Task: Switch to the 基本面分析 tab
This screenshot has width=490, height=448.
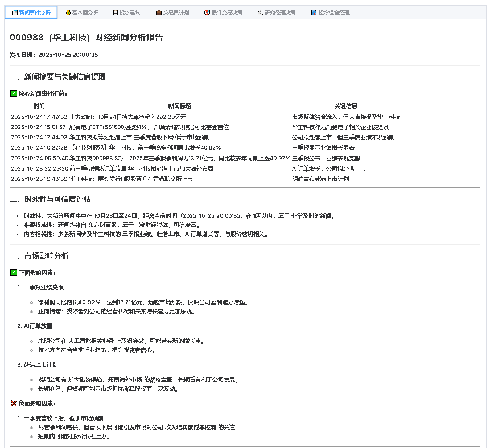Action: click(x=82, y=13)
